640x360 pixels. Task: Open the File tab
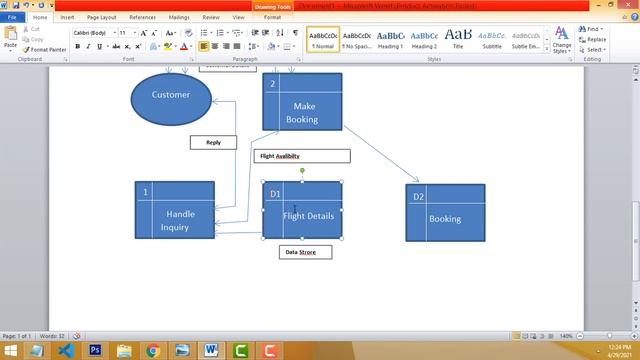click(x=12, y=17)
